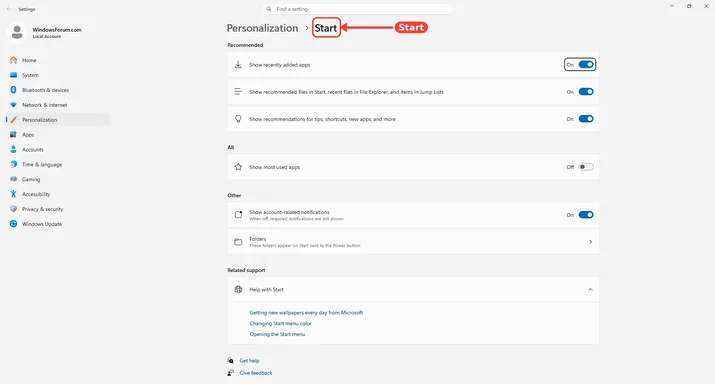
Task: Navigate to Windows Update page
Action: tap(42, 224)
